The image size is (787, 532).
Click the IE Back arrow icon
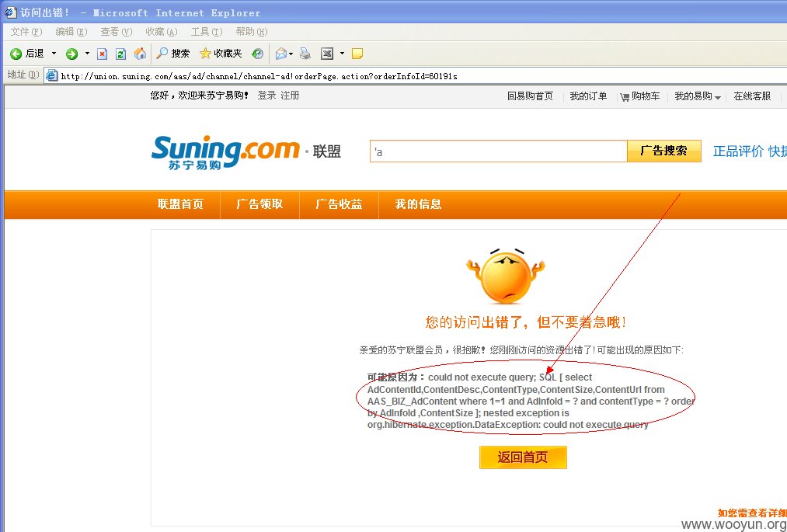coord(16,54)
